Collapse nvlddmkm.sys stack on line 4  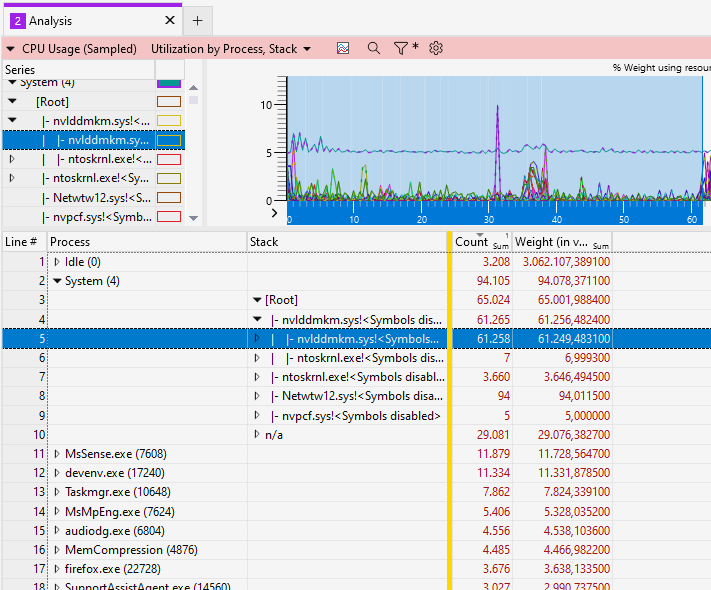click(x=257, y=319)
